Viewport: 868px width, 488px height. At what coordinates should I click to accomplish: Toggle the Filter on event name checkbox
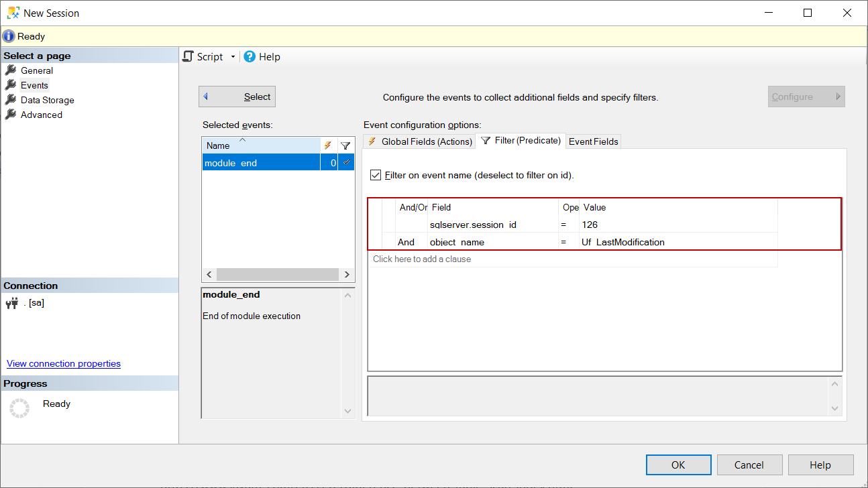(x=376, y=176)
